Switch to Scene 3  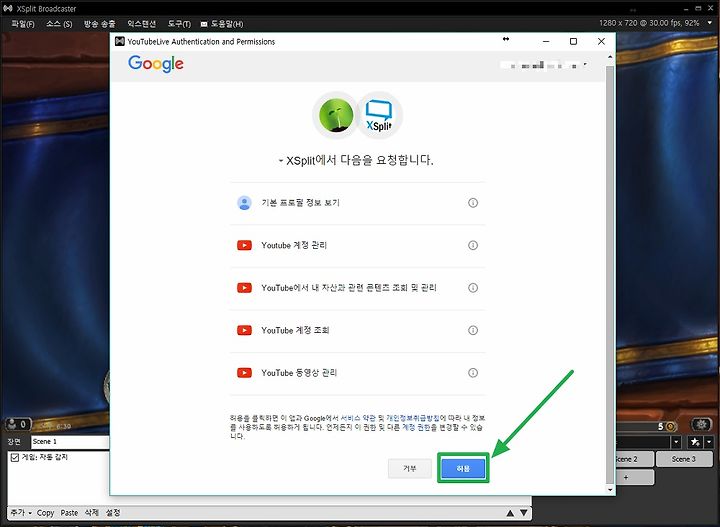coord(683,459)
